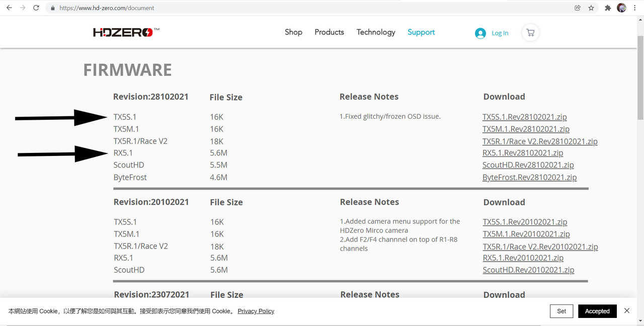Click the user account avatar icon
This screenshot has height=326, width=644.
coord(480,33)
